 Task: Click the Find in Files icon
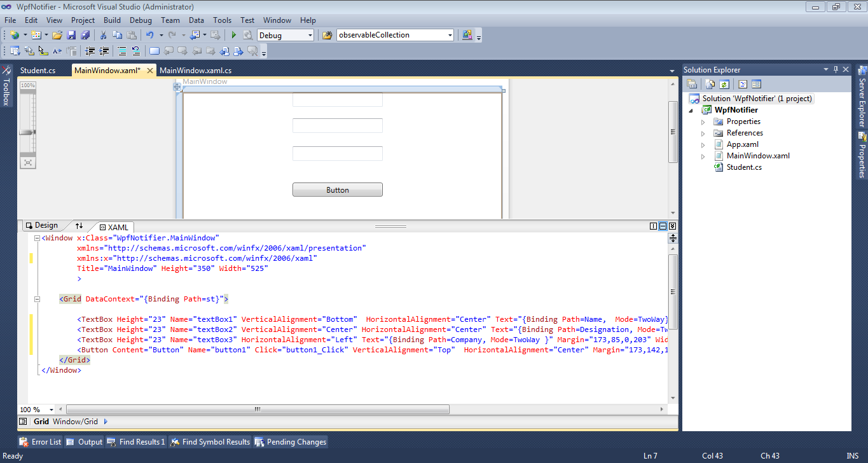click(x=327, y=36)
